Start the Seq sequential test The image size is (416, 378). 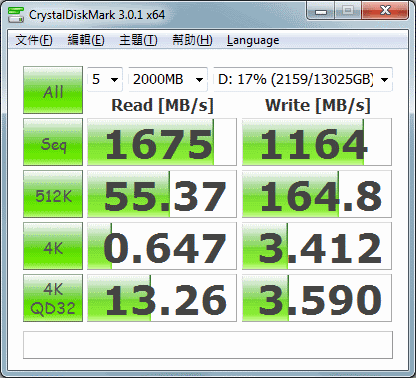pyautogui.click(x=53, y=142)
